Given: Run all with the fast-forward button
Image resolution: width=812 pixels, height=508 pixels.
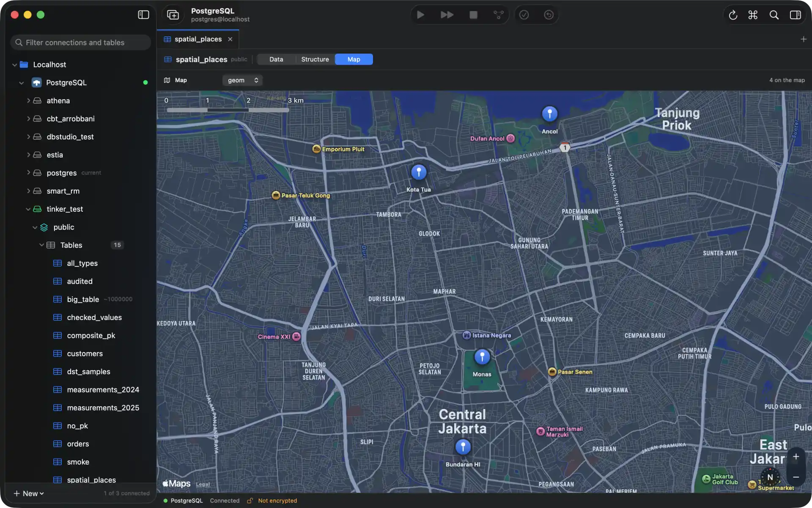Looking at the screenshot, I should [x=447, y=15].
